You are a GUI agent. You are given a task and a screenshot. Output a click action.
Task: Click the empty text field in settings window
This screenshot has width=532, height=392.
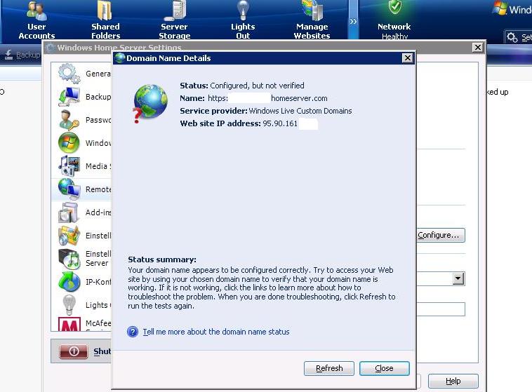(440, 309)
